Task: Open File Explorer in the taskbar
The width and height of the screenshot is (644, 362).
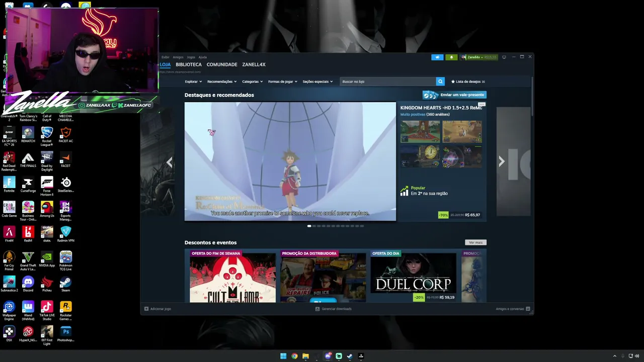Action: point(305,356)
